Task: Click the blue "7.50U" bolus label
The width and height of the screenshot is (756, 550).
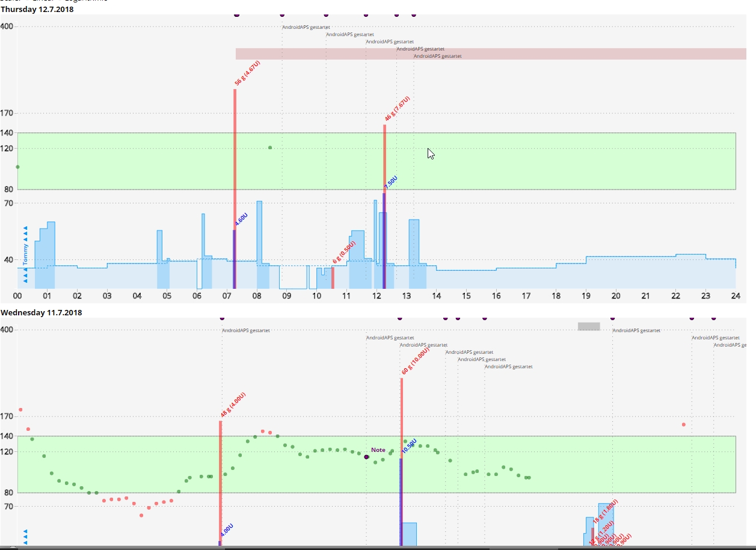Action: tap(391, 183)
